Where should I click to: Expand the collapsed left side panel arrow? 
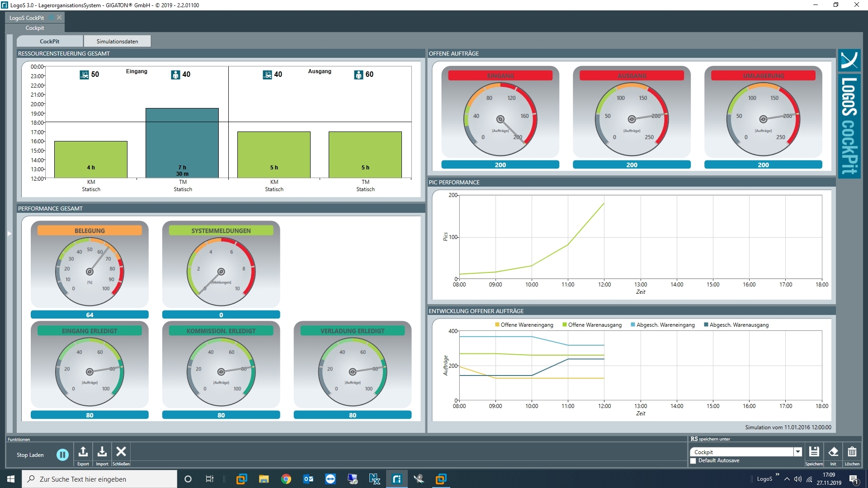click(9, 234)
